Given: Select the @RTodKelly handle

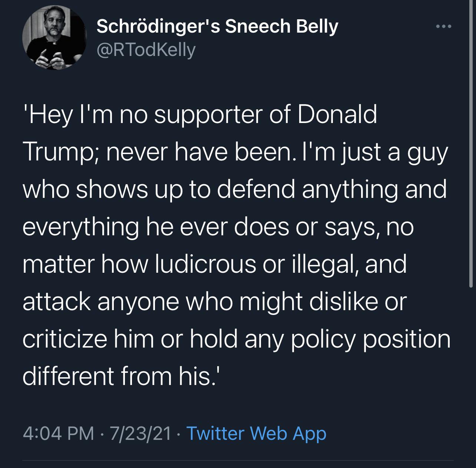Looking at the screenshot, I should point(146,50).
